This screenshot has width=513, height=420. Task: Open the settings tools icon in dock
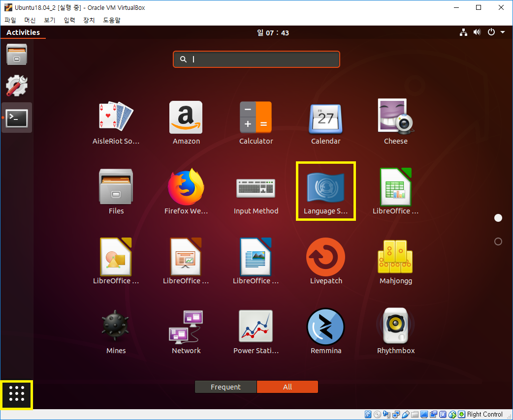click(x=17, y=86)
